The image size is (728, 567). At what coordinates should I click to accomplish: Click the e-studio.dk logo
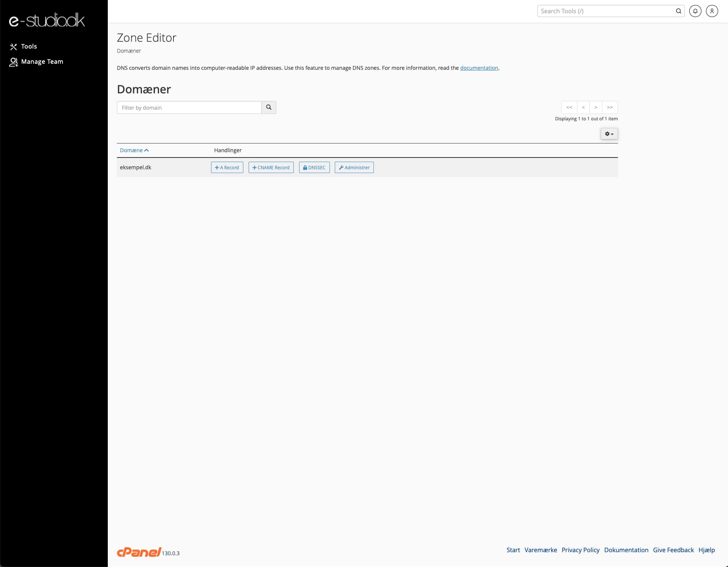[x=47, y=20]
